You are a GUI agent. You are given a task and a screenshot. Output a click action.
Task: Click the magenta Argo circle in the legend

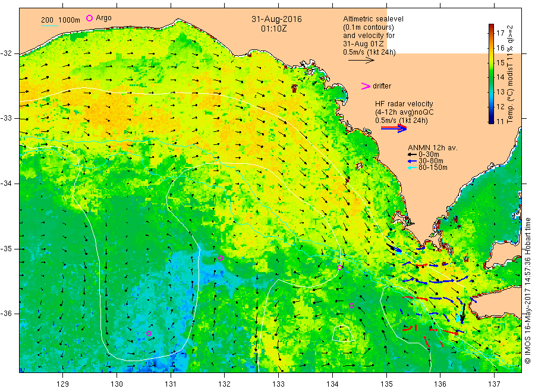(x=89, y=18)
